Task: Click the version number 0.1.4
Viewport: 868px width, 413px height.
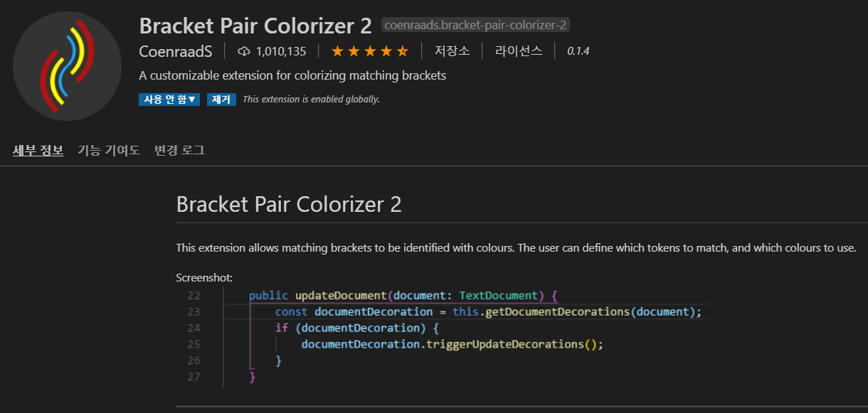Action: (577, 50)
